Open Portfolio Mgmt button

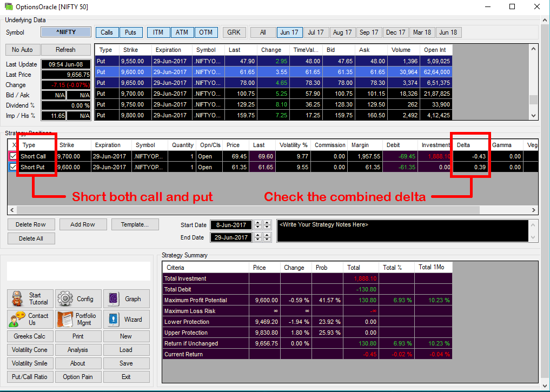point(78,319)
